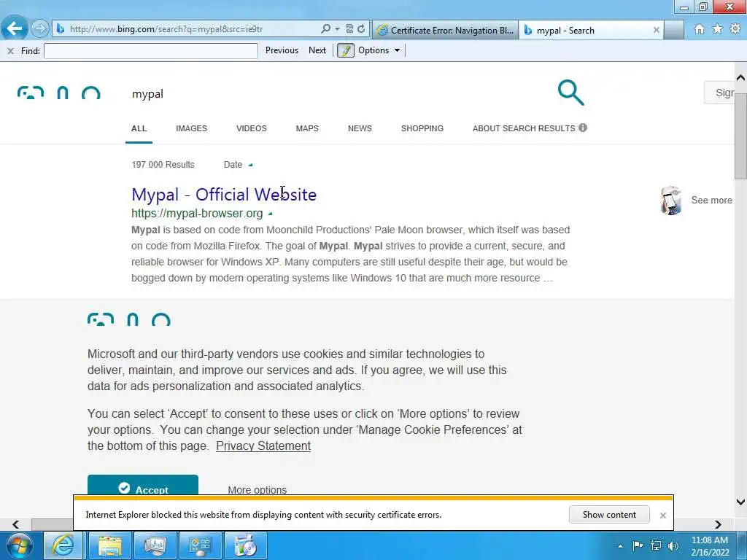Switch to MAPS results
The width and height of the screenshot is (747, 560).
(x=307, y=128)
